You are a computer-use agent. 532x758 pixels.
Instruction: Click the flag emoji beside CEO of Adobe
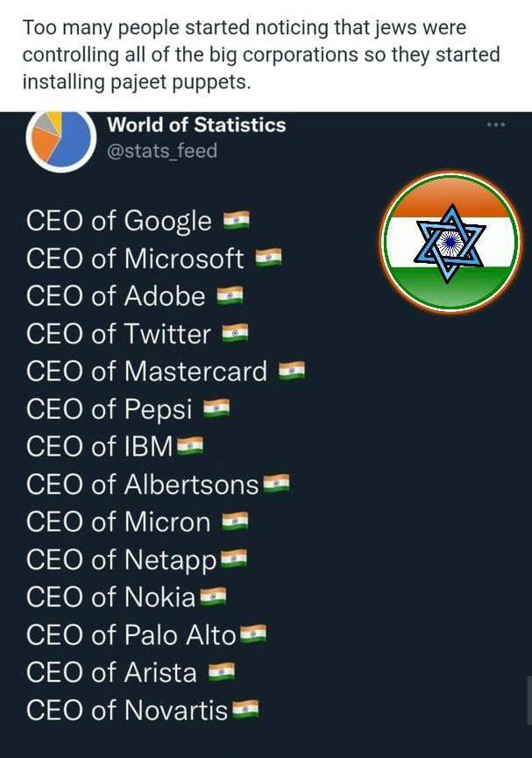click(230, 295)
